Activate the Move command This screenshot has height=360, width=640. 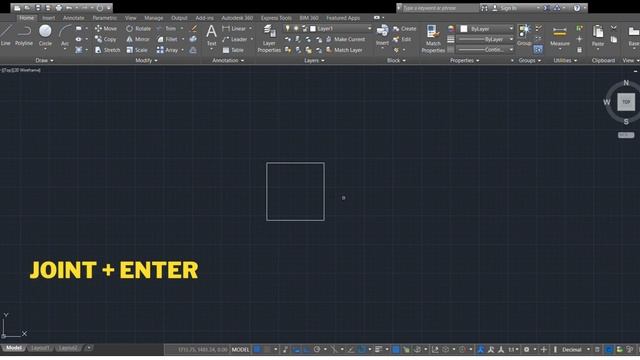[106, 29]
